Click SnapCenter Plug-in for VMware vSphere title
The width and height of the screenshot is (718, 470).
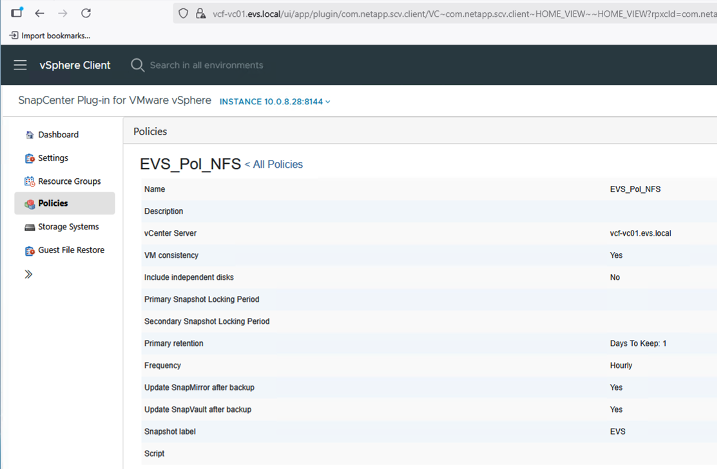coord(114,100)
